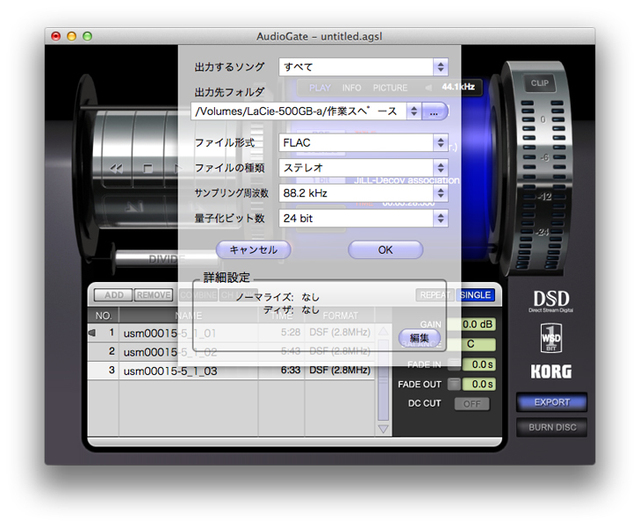The width and height of the screenshot is (640, 527).
Task: Click the rewind transport icon
Action: [x=118, y=167]
